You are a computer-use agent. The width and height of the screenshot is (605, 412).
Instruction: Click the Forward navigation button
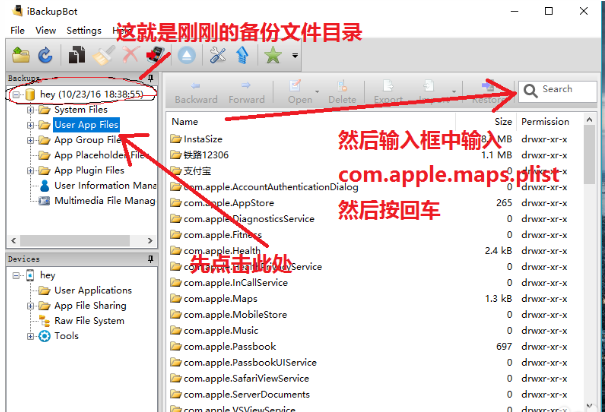pyautogui.click(x=246, y=93)
